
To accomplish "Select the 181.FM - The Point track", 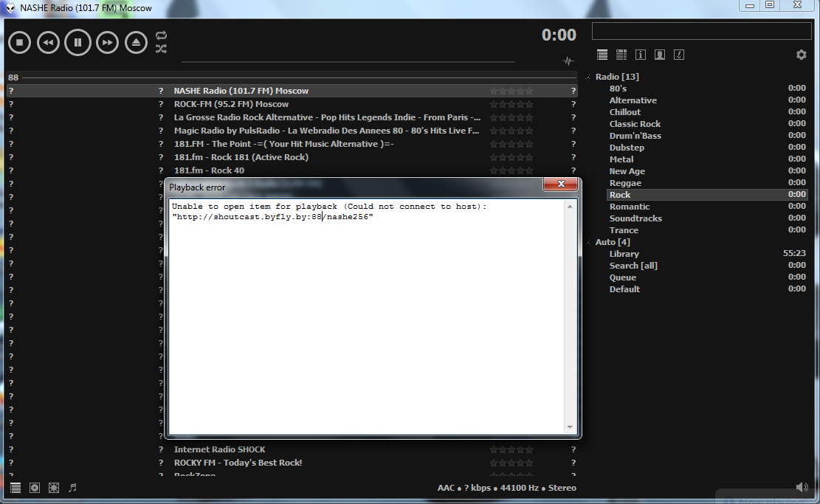I will [x=292, y=144].
